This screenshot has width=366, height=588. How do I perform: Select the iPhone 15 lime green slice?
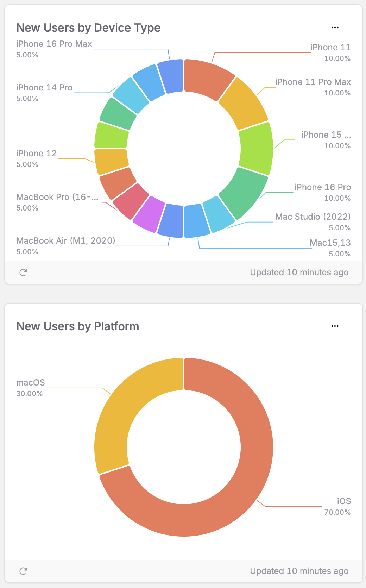(x=257, y=149)
